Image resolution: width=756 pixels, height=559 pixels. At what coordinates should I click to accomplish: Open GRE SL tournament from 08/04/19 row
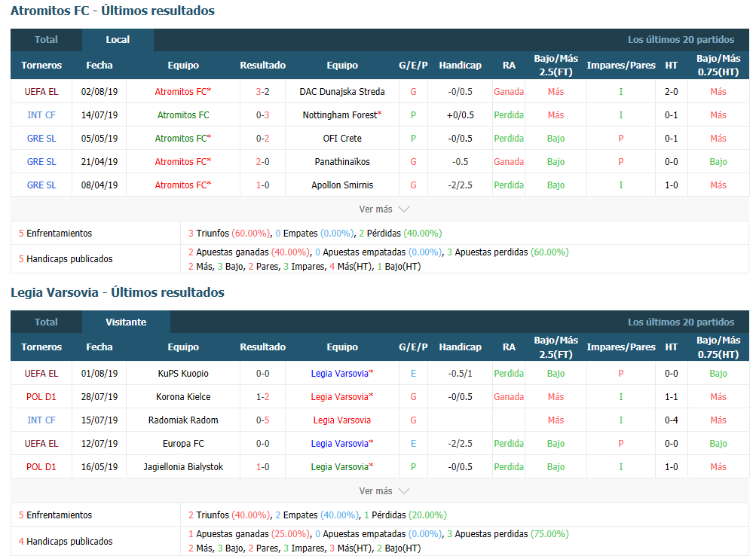41,185
